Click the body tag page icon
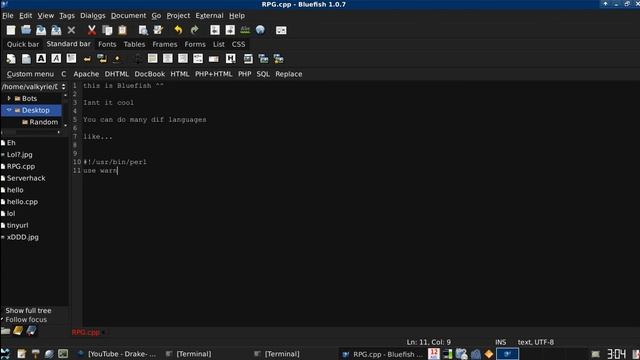The width and height of the screenshot is (640, 360). click(26, 59)
